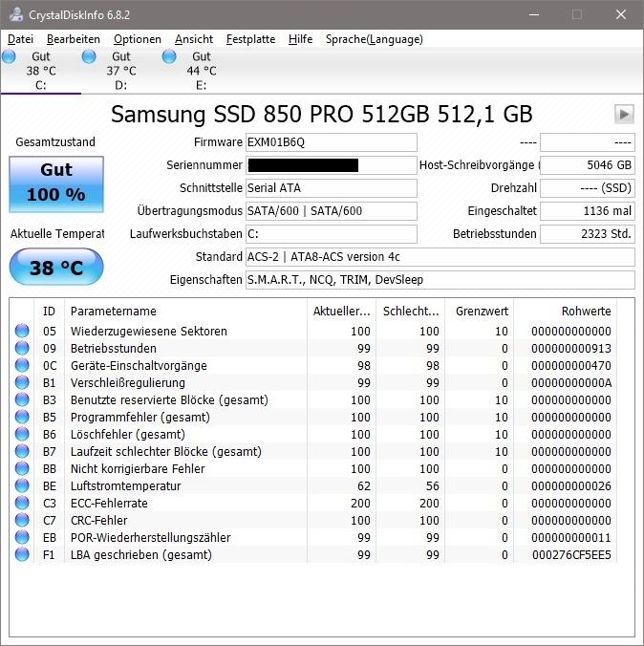This screenshot has width=644, height=646.
Task: Click the redacted Seriennummer field
Action: point(332,165)
